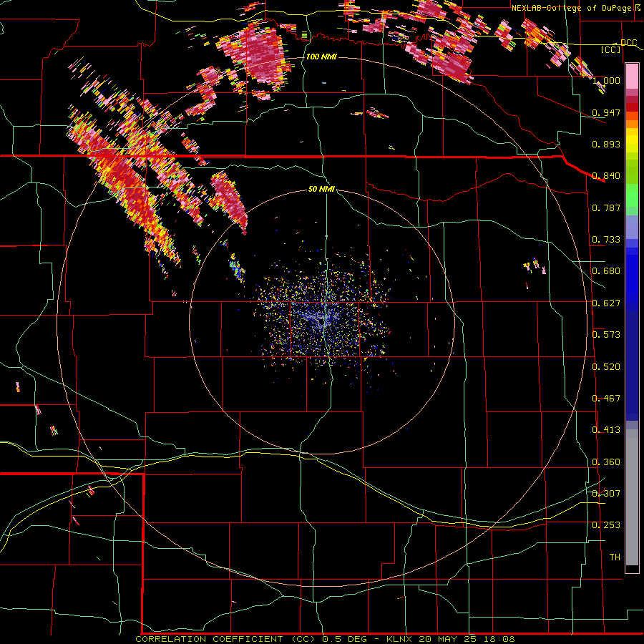The width and height of the screenshot is (644, 644).
Task: Pick the light pink top segment of color bar
Action: (632, 77)
